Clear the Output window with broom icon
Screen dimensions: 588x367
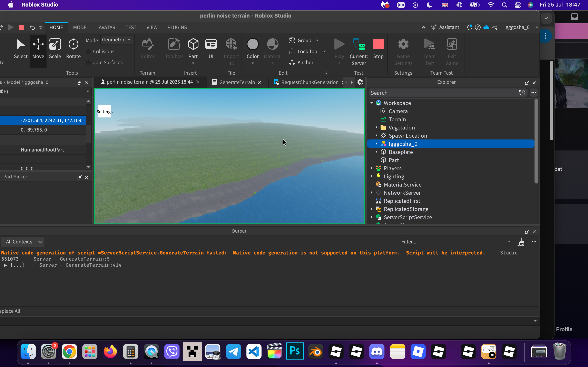(521, 242)
